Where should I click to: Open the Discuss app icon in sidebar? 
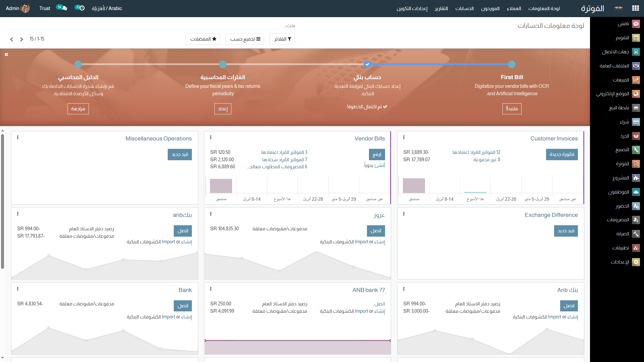click(636, 24)
